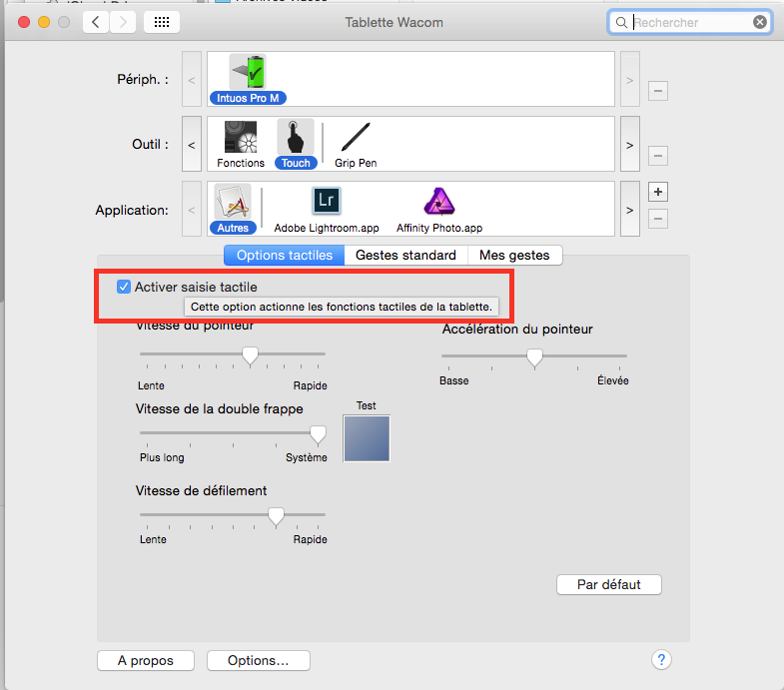Click the double-tap Test square

[x=367, y=438]
